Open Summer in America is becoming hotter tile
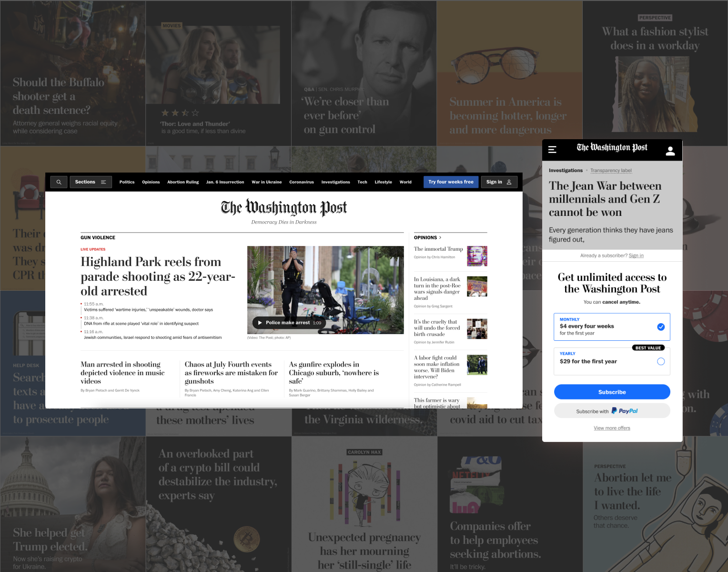This screenshot has height=572, width=728. tap(509, 73)
